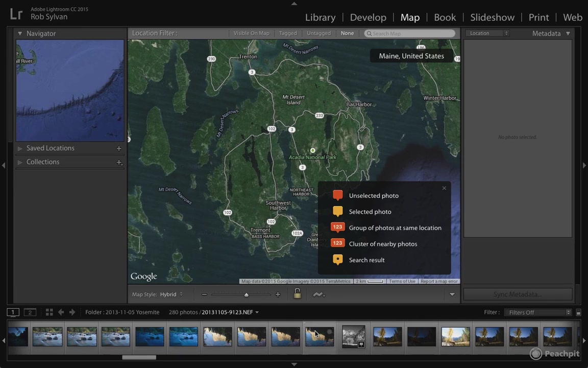Switch to grid view icon
The height and width of the screenshot is (368, 588).
coord(49,312)
